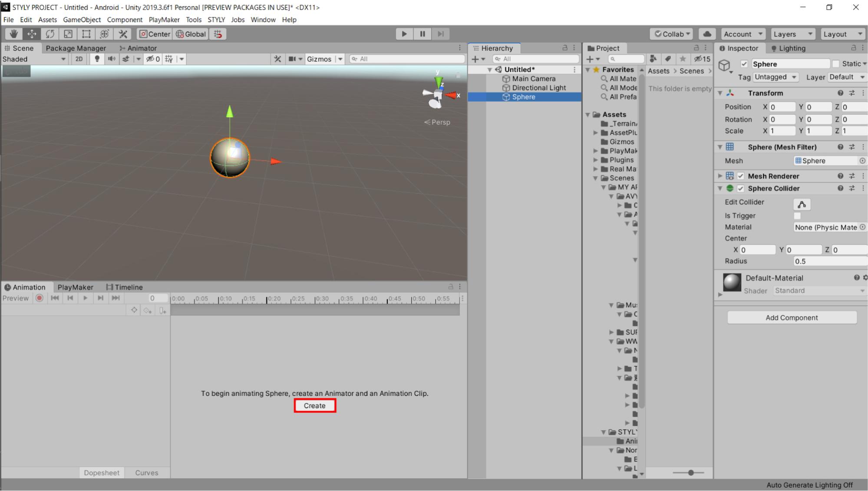Select the Transform tool in toolbar
Image resolution: width=868 pixels, height=491 pixels.
(x=105, y=34)
